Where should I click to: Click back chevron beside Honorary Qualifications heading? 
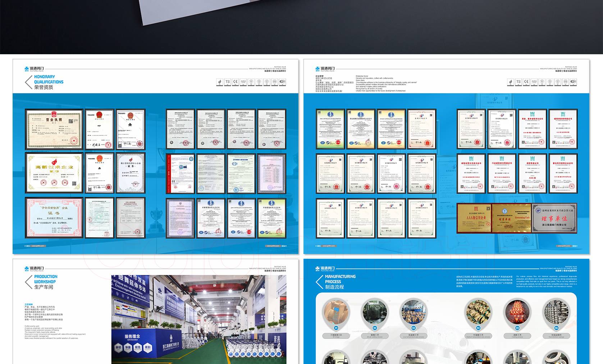point(28,82)
